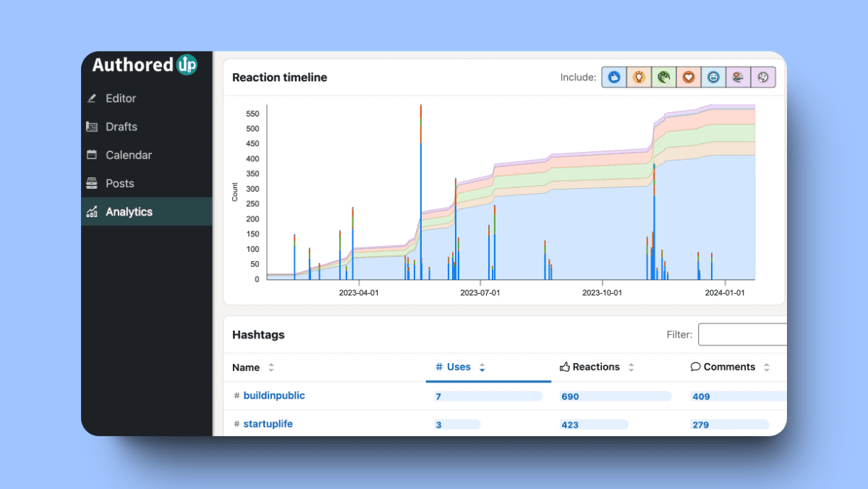Toggle the Curious thinking-face reaction filter
868x489 pixels.
(x=762, y=77)
